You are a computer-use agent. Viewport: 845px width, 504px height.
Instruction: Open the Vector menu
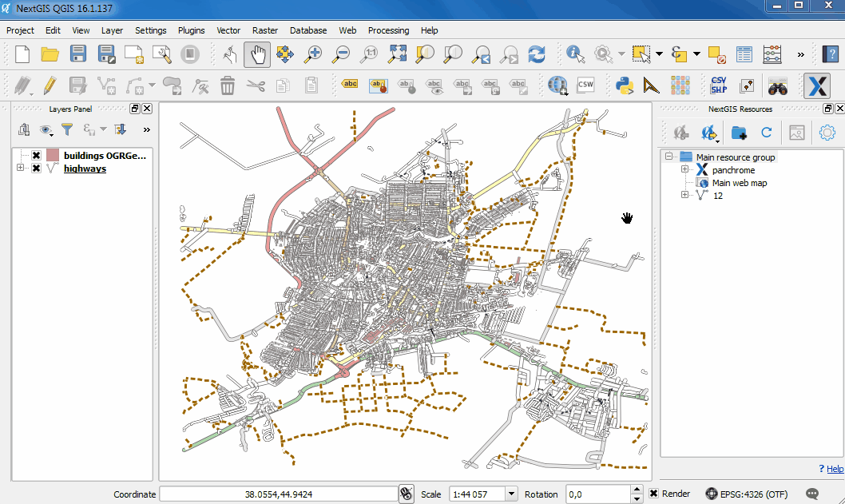click(x=228, y=30)
